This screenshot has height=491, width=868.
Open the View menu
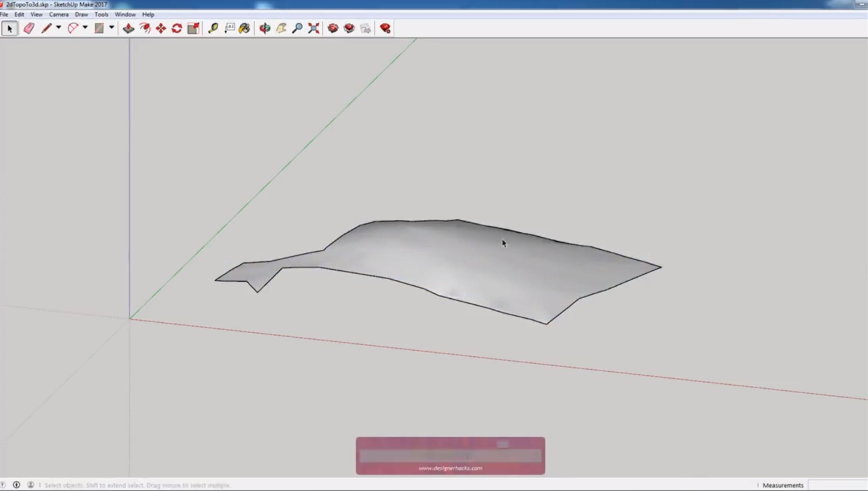point(37,14)
